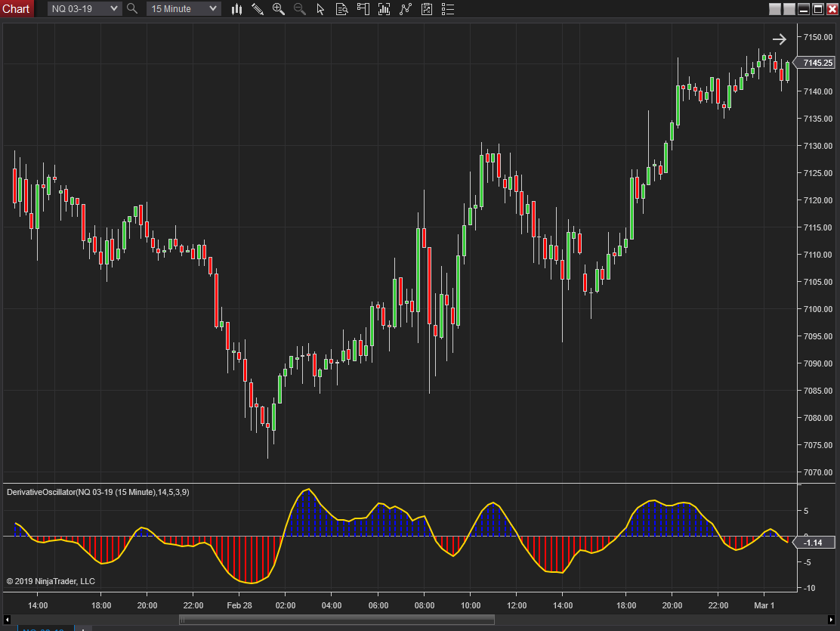Minimize the chart window
Screen dimensions: 840x631
click(x=804, y=9)
